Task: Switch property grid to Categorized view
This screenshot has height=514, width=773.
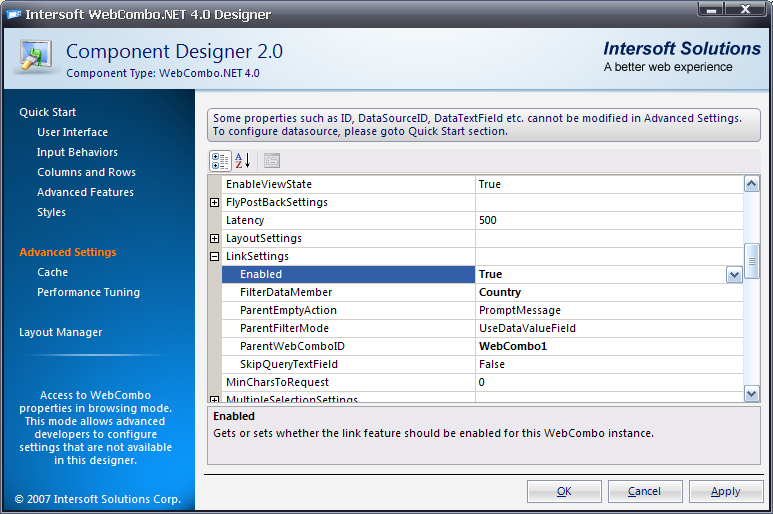Action: [x=220, y=161]
